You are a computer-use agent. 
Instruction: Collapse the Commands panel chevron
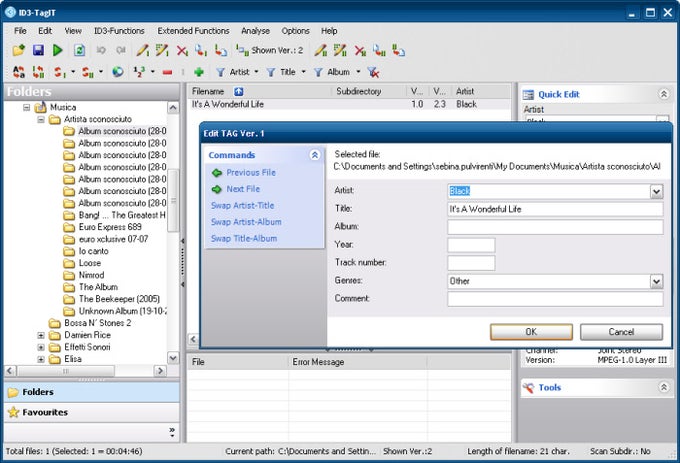314,156
